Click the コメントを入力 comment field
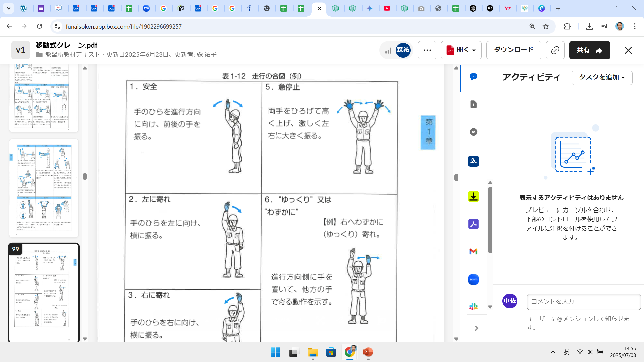Image resolution: width=644 pixels, height=362 pixels. click(x=584, y=302)
